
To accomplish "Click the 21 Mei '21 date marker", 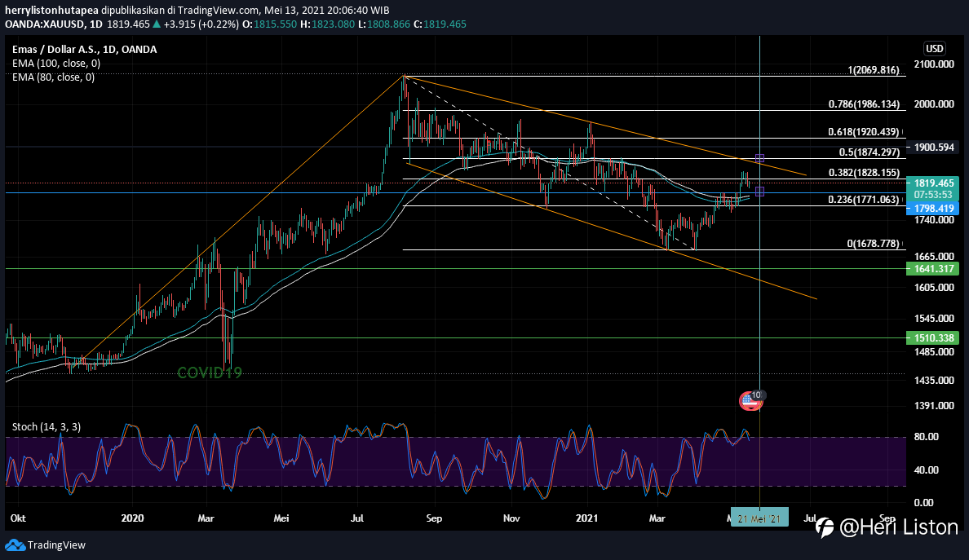I will point(759,518).
